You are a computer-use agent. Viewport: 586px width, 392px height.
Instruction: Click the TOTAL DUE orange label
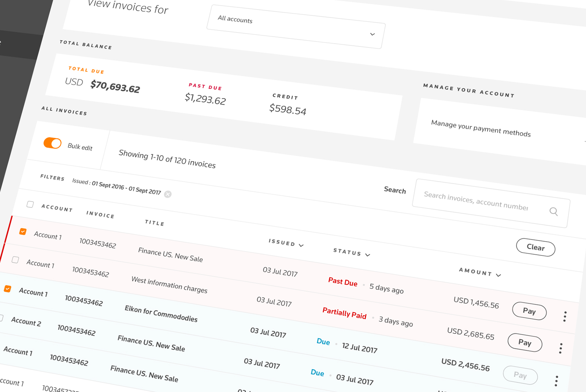pyautogui.click(x=86, y=70)
